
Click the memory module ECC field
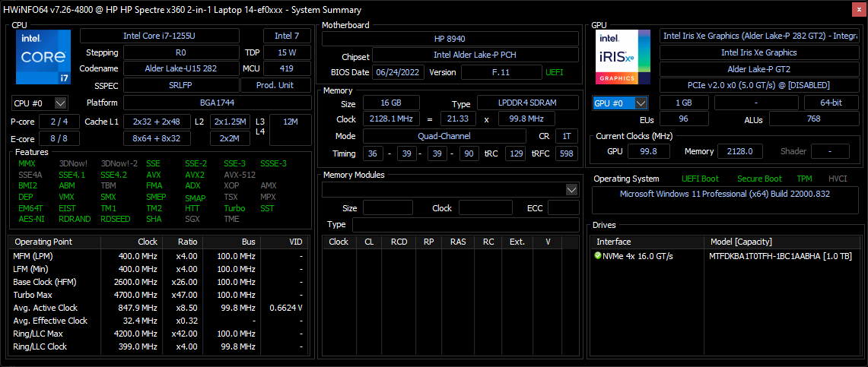pos(563,208)
